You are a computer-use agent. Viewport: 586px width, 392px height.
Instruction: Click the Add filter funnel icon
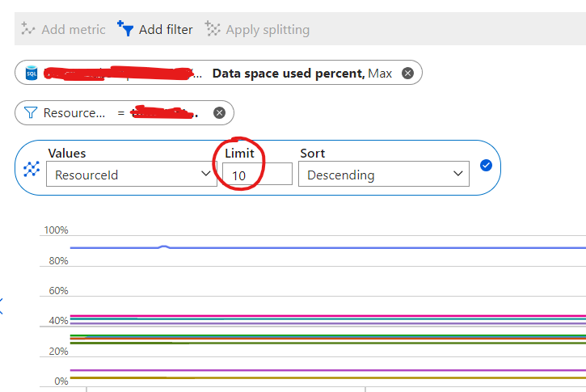[x=125, y=29]
